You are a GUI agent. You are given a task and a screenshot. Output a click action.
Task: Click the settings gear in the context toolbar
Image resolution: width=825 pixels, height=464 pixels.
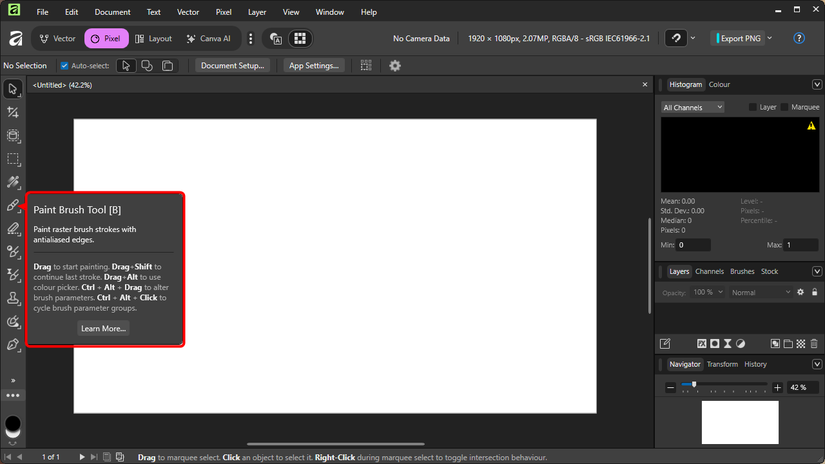(395, 66)
